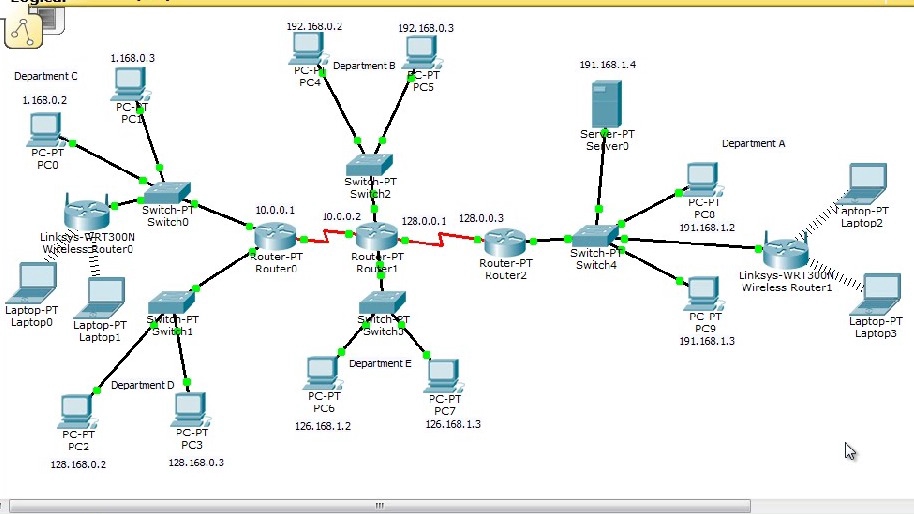The image size is (914, 514).
Task: Click the 128.168.0.2 address note
Action: (x=78, y=464)
